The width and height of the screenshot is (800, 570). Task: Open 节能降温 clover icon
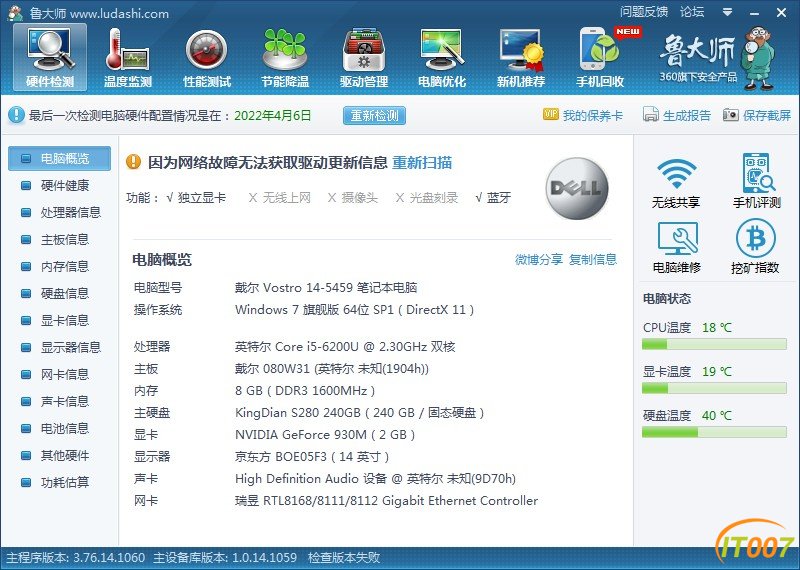(285, 58)
